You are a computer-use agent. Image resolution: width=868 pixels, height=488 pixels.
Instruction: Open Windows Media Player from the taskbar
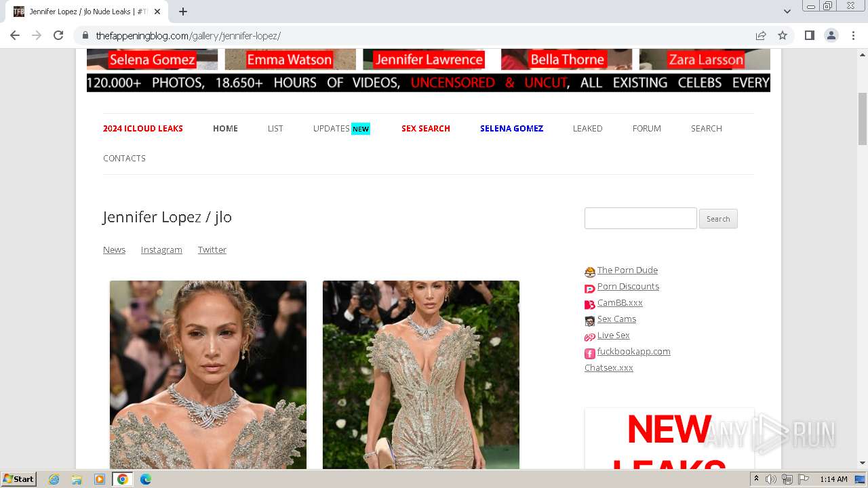pos(100,479)
